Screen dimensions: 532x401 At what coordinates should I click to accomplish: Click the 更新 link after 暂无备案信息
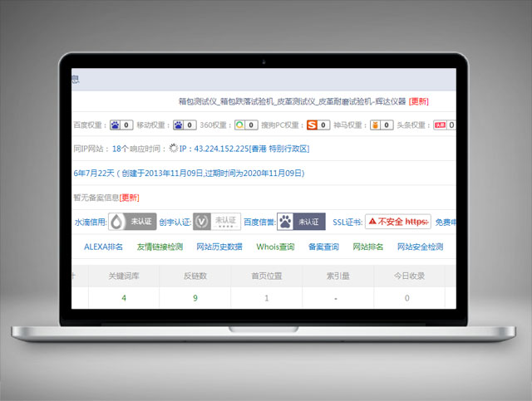[130, 198]
